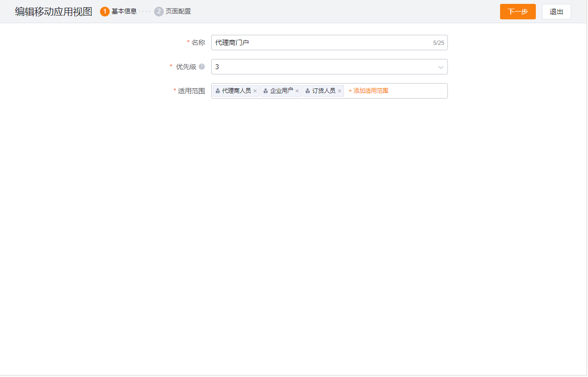Screen dimensions: 588x377
Task: Click the 订货人员 tag text
Action: point(324,90)
